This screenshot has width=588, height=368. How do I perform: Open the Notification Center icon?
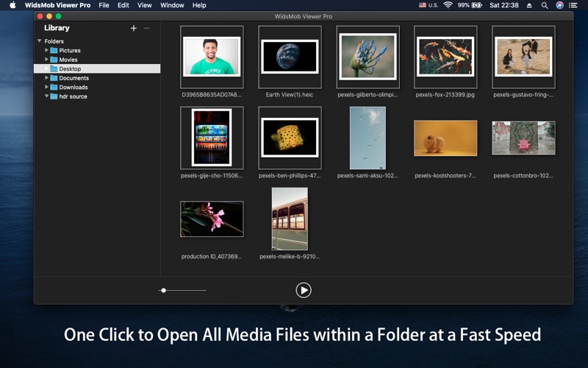[573, 5]
